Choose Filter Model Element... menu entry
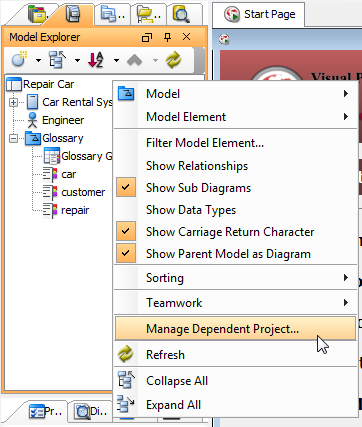This screenshot has height=427, width=362. [x=235, y=143]
